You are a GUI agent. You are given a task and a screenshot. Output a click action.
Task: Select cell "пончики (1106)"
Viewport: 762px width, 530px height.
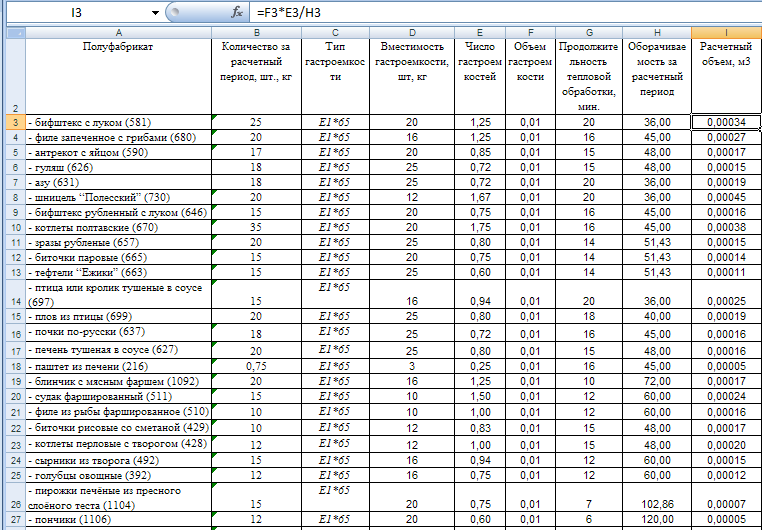pos(119,520)
